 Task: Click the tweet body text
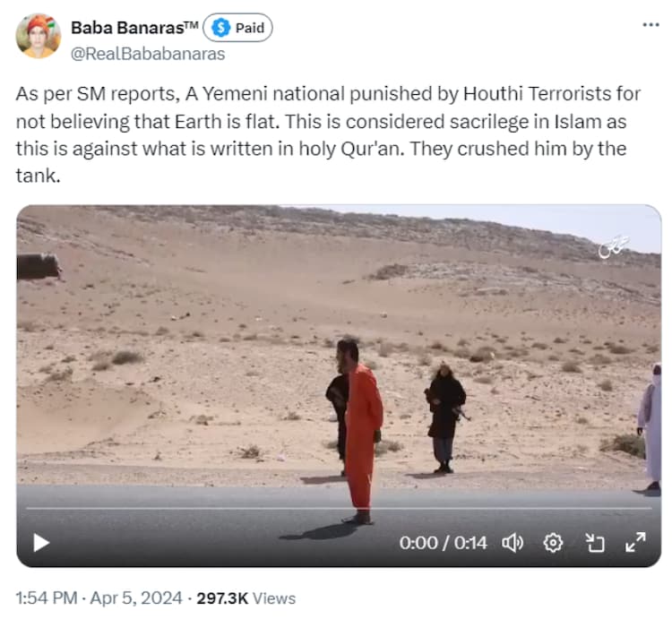coord(328,135)
